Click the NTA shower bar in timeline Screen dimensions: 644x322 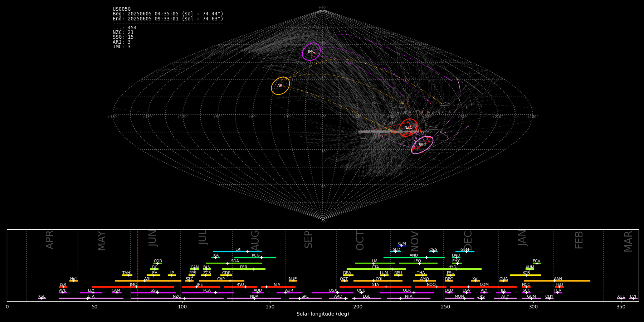coord(409,298)
